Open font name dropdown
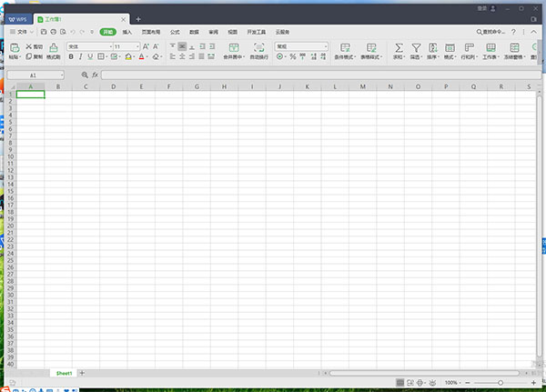 click(x=111, y=46)
